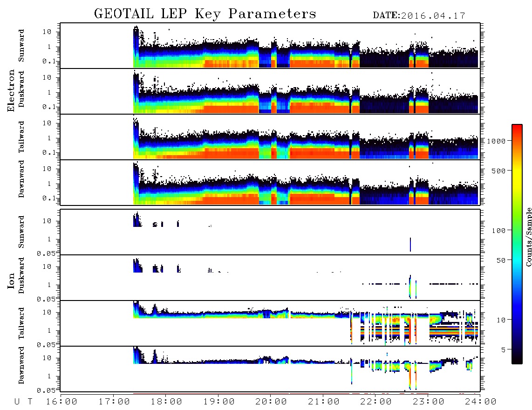Click the GEOTAIL LEP Key Parameters title

click(x=205, y=14)
